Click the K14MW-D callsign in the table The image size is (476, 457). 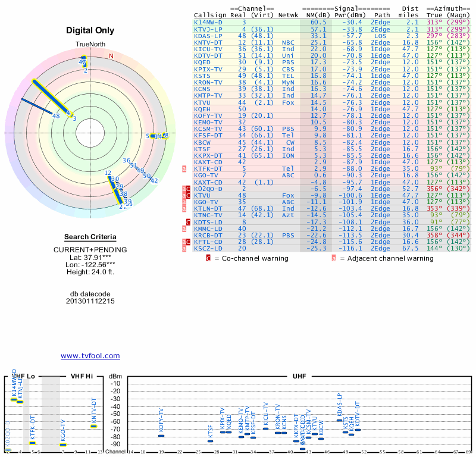click(208, 22)
